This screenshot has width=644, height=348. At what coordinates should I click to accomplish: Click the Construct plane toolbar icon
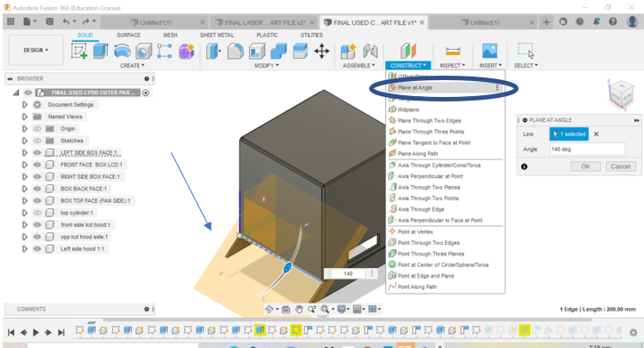tap(408, 52)
